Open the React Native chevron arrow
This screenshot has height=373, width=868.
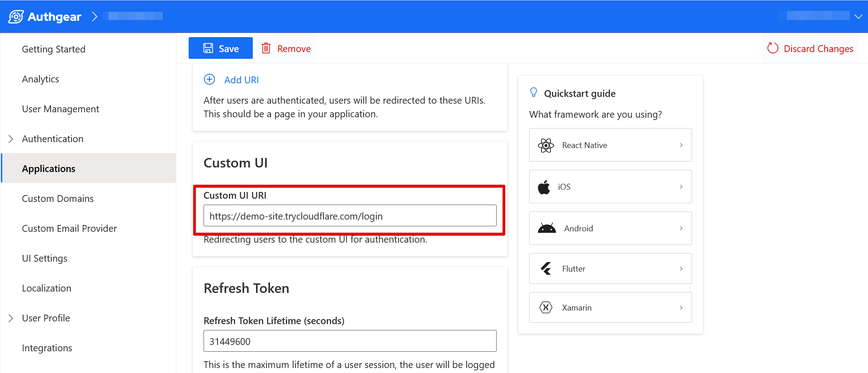pos(681,145)
